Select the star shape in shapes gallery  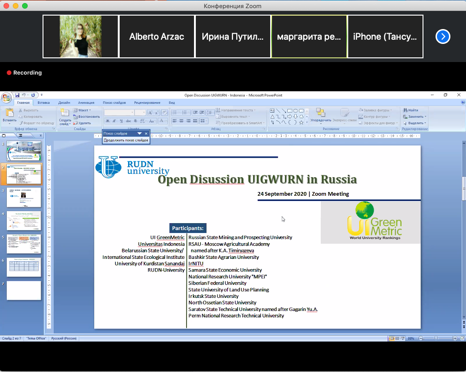[301, 122]
